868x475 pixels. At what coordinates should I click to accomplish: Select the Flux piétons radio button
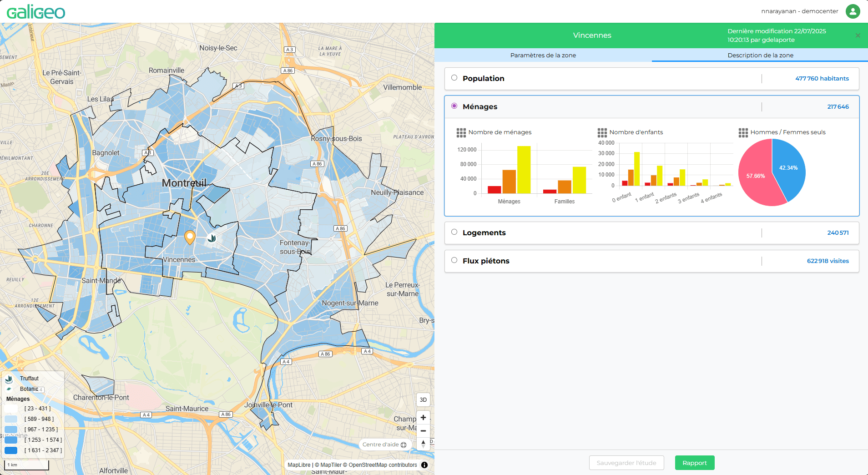(454, 260)
